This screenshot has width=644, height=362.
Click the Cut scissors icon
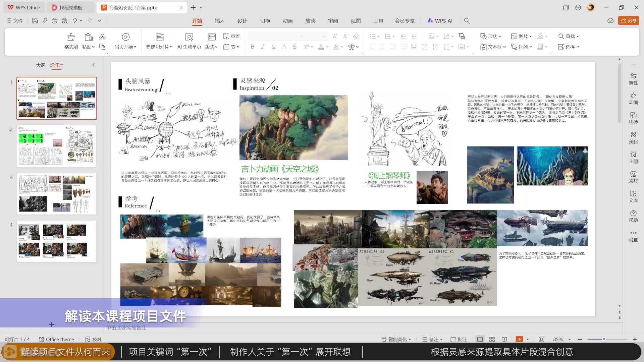tap(102, 36)
